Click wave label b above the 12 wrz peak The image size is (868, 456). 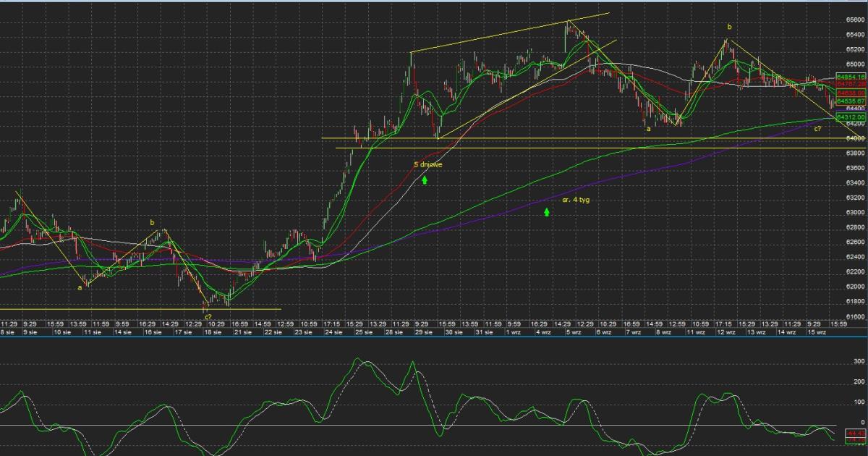point(729,27)
